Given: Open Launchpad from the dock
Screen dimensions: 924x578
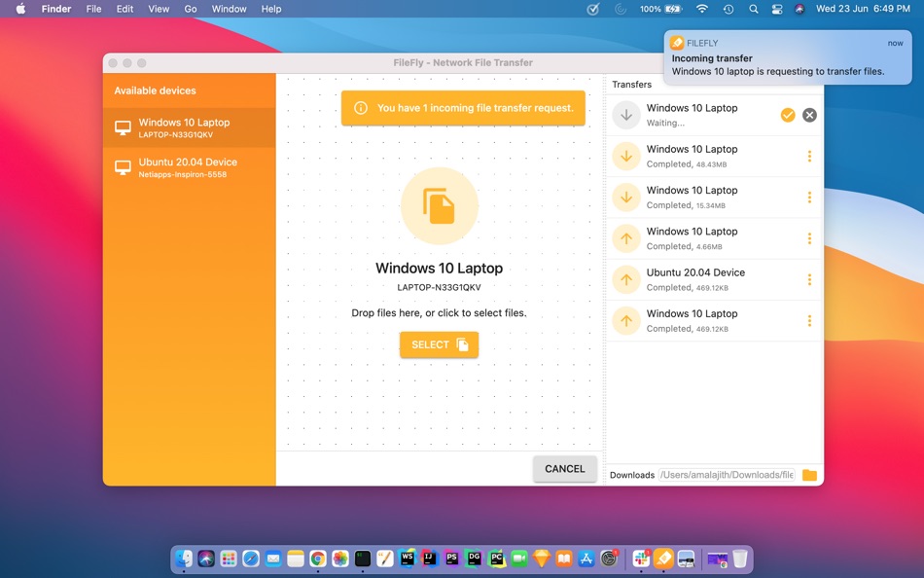Looking at the screenshot, I should pyautogui.click(x=229, y=558).
